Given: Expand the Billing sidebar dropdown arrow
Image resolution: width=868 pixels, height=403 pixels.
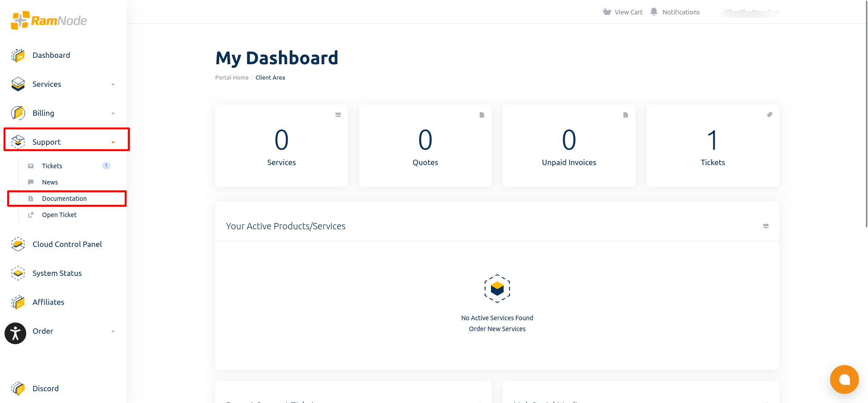Looking at the screenshot, I should point(113,114).
